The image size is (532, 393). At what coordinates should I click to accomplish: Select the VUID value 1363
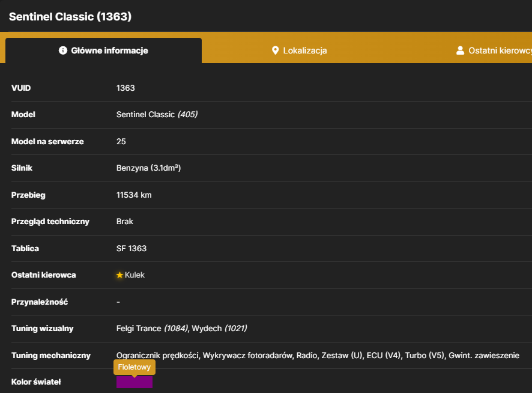125,88
